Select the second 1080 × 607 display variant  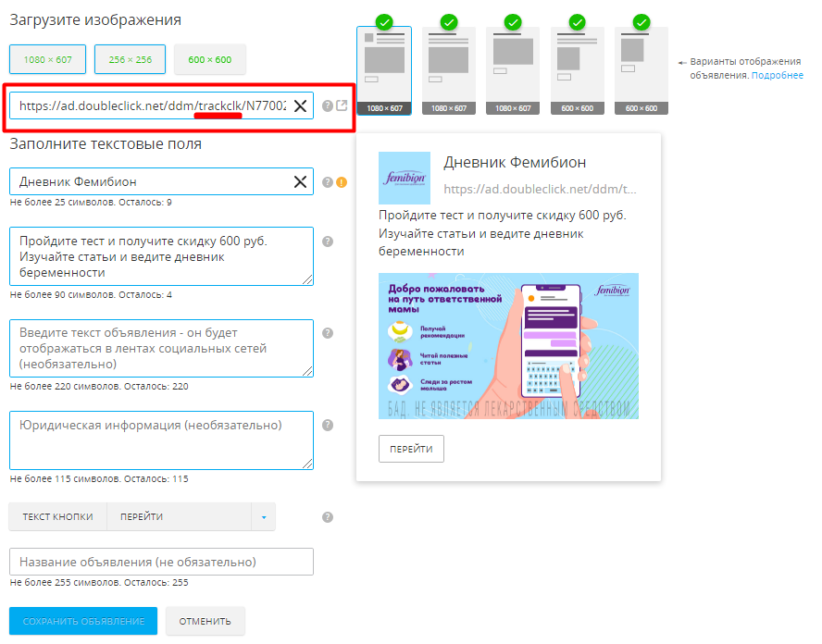pos(449,70)
